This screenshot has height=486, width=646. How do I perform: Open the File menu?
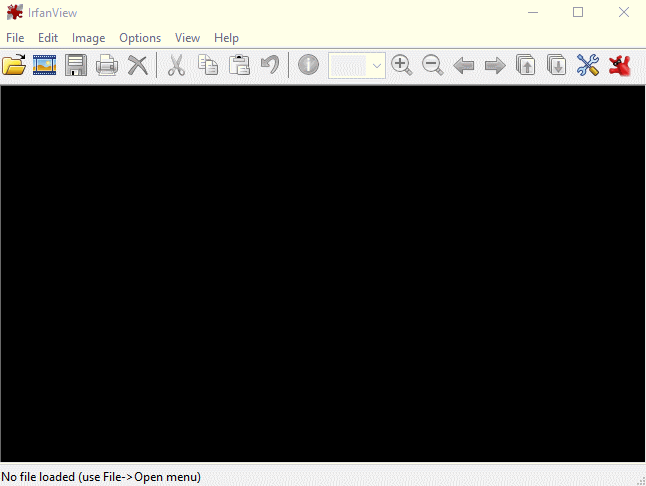click(x=15, y=38)
